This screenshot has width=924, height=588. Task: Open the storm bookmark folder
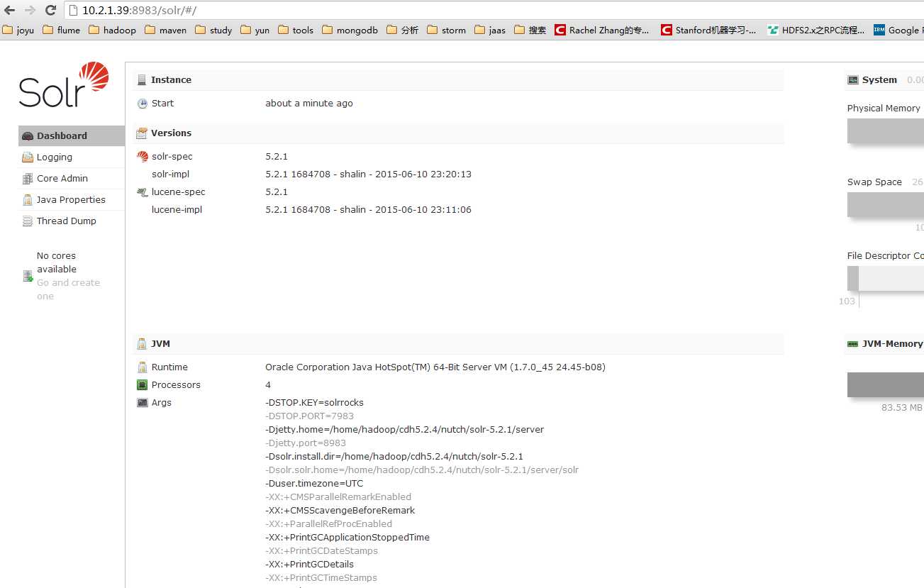[x=447, y=30]
